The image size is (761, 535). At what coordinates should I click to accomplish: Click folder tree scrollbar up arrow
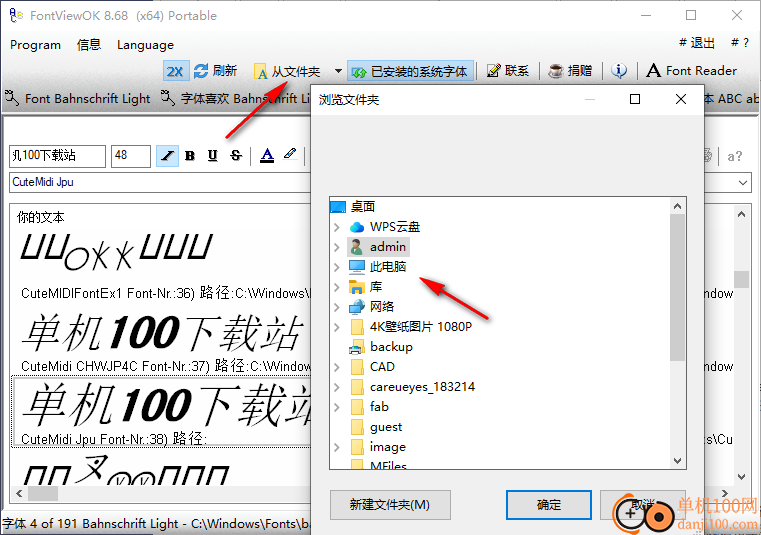678,206
